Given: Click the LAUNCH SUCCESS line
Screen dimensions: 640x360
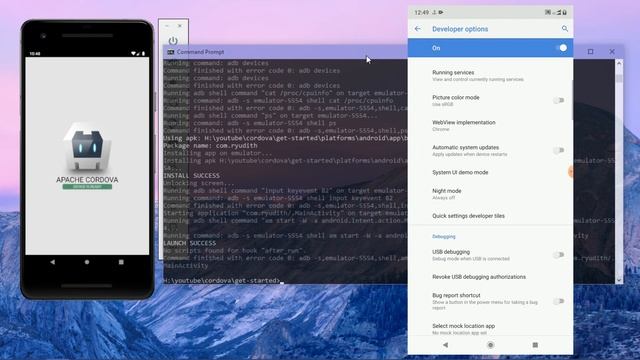Looking at the screenshot, I should [190, 243].
